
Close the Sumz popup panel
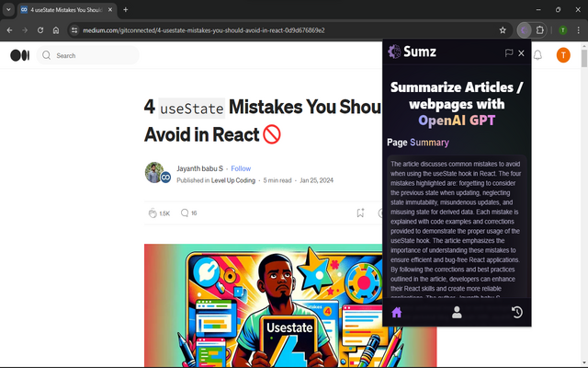[521, 53]
